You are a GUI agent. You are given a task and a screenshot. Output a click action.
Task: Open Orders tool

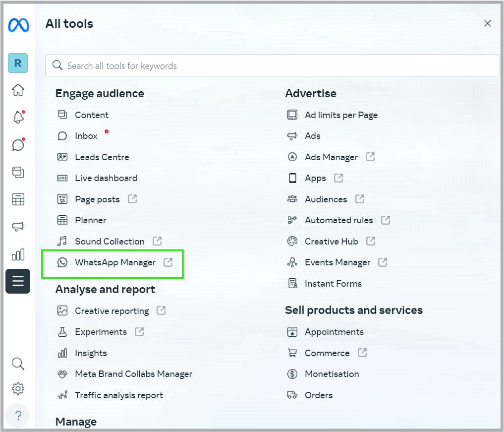319,395
